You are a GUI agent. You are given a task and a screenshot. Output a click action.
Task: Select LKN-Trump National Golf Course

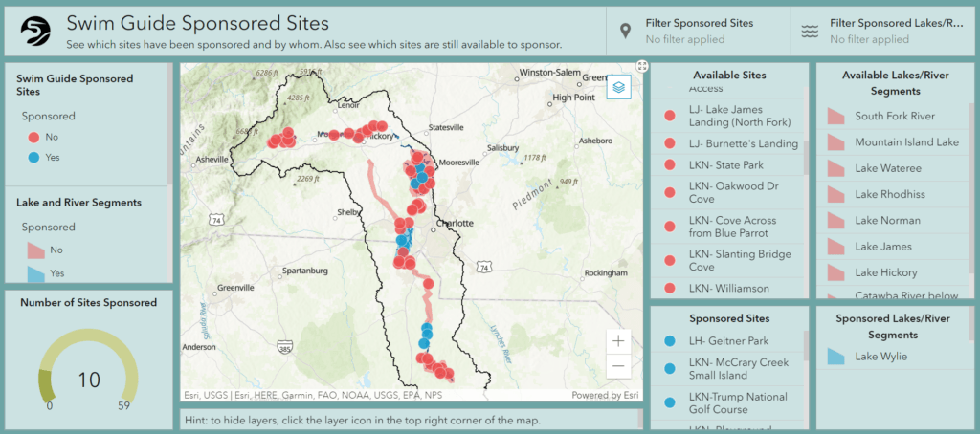point(728,402)
